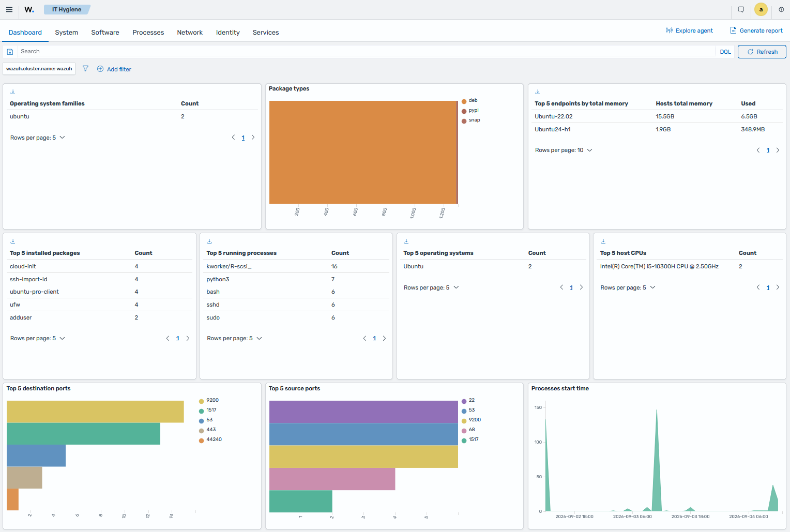Switch to the Dashboard tab
Screen dimensions: 790x532
(x=25, y=32)
